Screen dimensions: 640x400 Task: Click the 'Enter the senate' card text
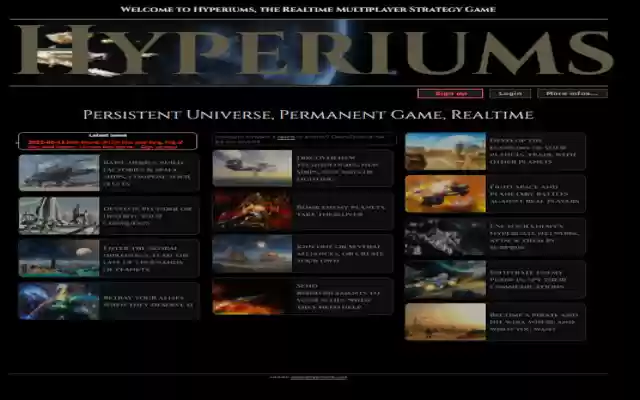pyautogui.click(x=146, y=259)
